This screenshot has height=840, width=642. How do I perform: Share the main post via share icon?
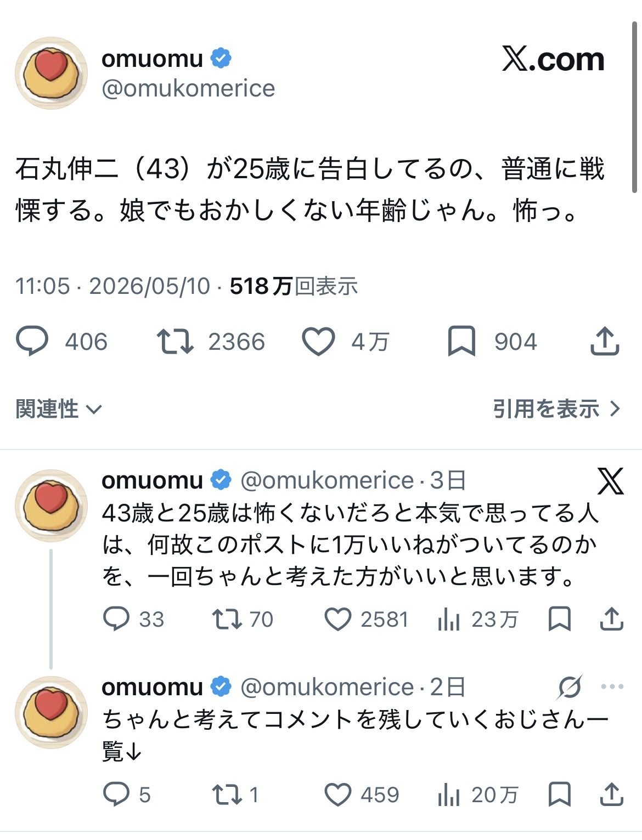pos(605,341)
